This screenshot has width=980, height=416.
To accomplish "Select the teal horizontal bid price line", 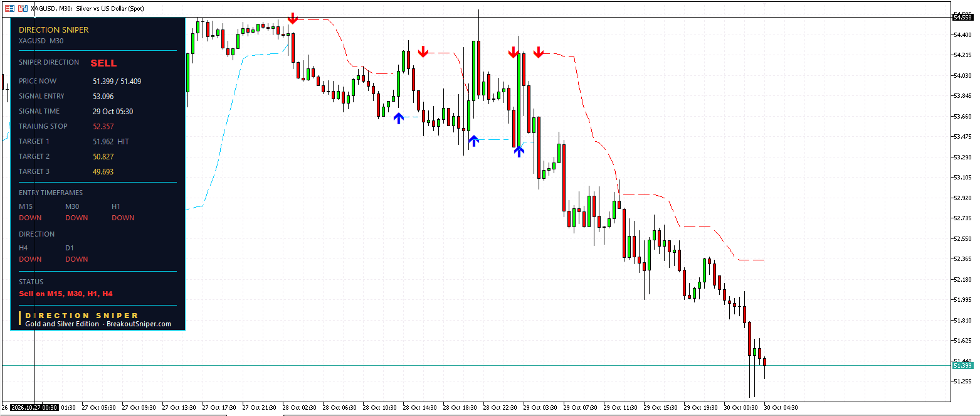I will coord(477,365).
